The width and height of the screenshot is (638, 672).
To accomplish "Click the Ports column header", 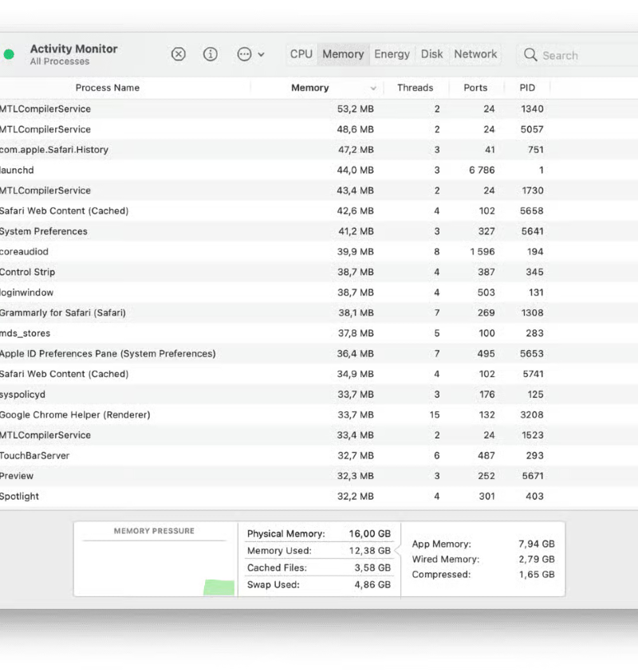I will pos(476,88).
